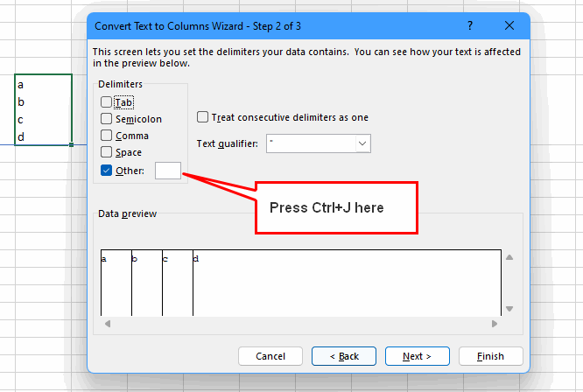Uncheck the Other delimiter checkbox
The image size is (583, 392).
106,170
